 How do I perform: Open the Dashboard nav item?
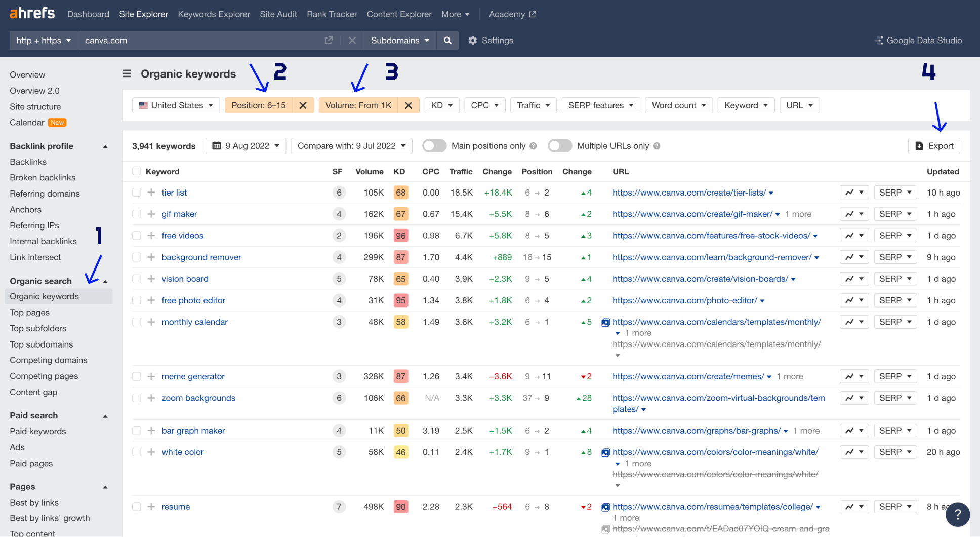pyautogui.click(x=88, y=14)
